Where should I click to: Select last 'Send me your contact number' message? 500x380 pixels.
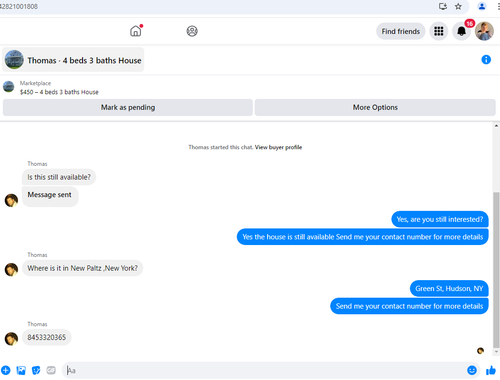point(409,306)
